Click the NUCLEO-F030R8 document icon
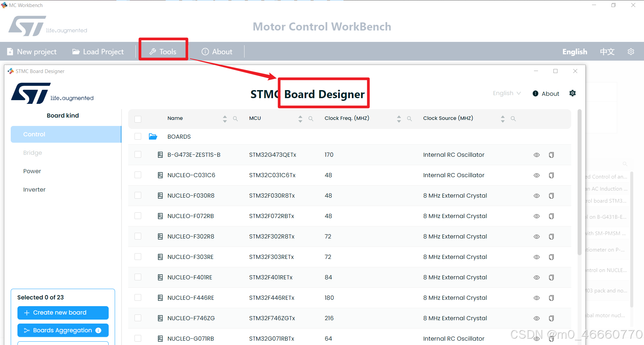The image size is (644, 345). point(160,196)
